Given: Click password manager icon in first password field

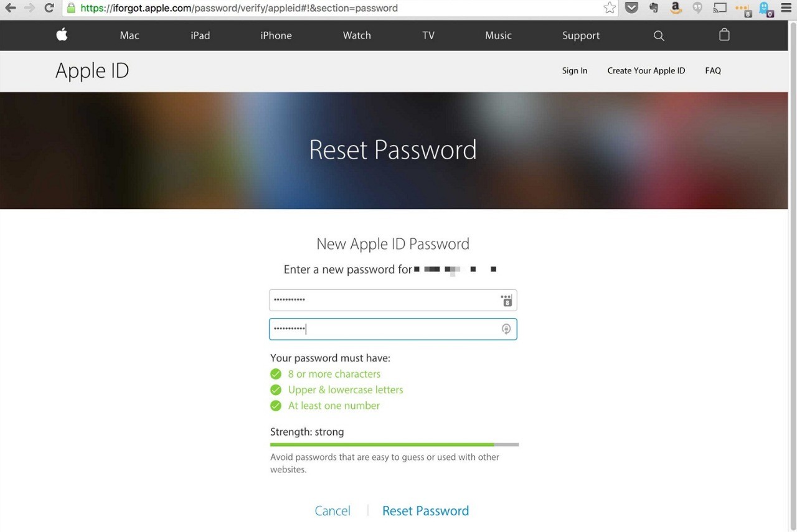Looking at the screenshot, I should click(506, 301).
